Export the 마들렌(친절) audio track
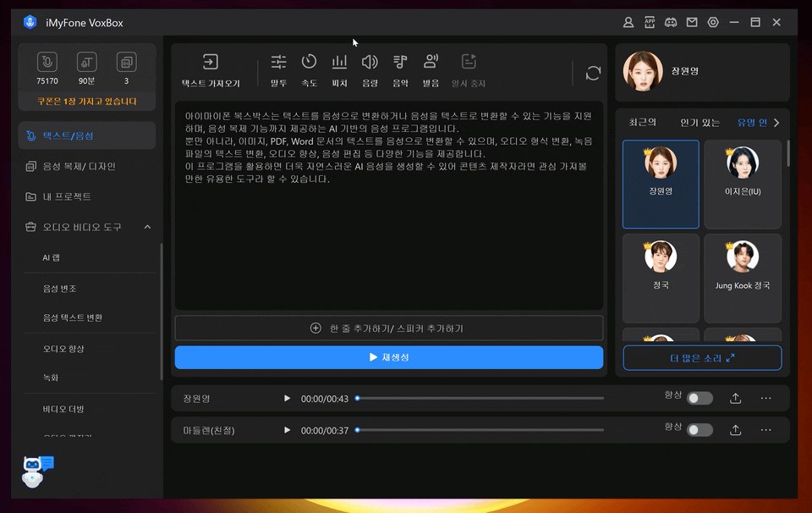The image size is (812, 513). 735,430
